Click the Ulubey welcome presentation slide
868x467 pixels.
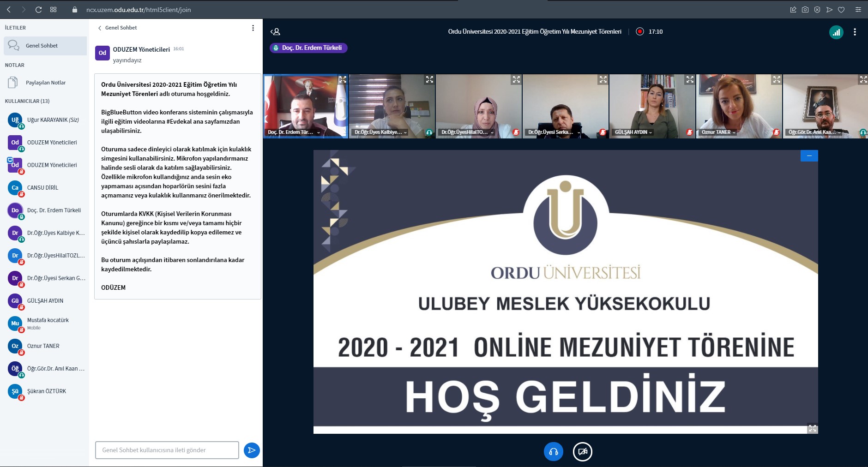click(566, 292)
